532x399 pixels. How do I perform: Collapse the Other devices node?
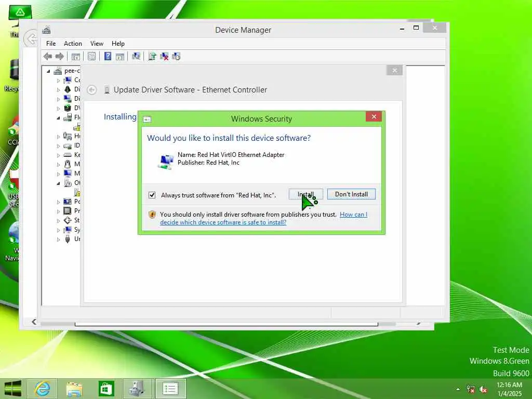58,183
